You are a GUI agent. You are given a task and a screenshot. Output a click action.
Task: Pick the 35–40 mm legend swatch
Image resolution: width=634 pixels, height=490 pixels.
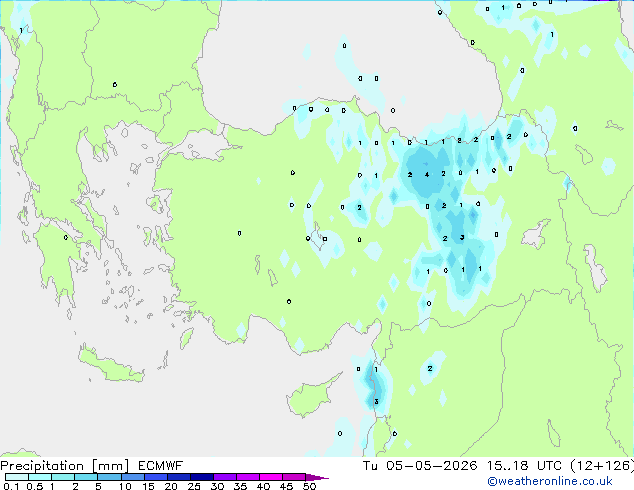tap(248, 477)
